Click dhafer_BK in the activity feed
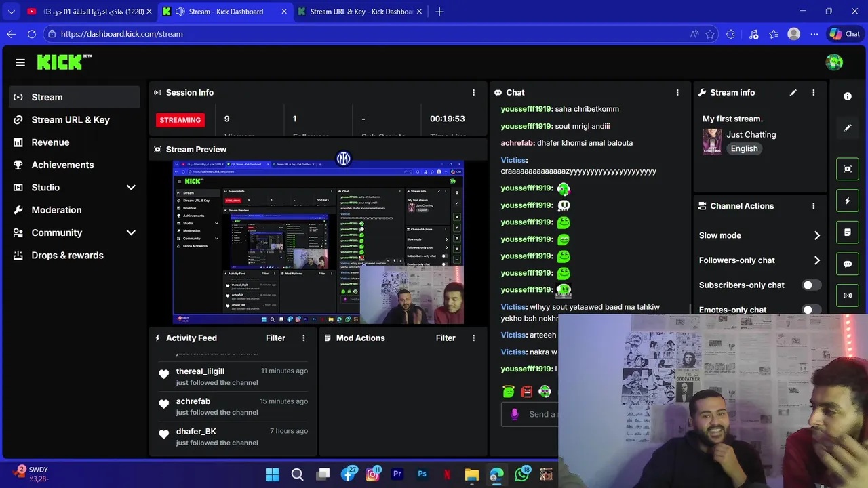This screenshot has height=488, width=868. 196,431
